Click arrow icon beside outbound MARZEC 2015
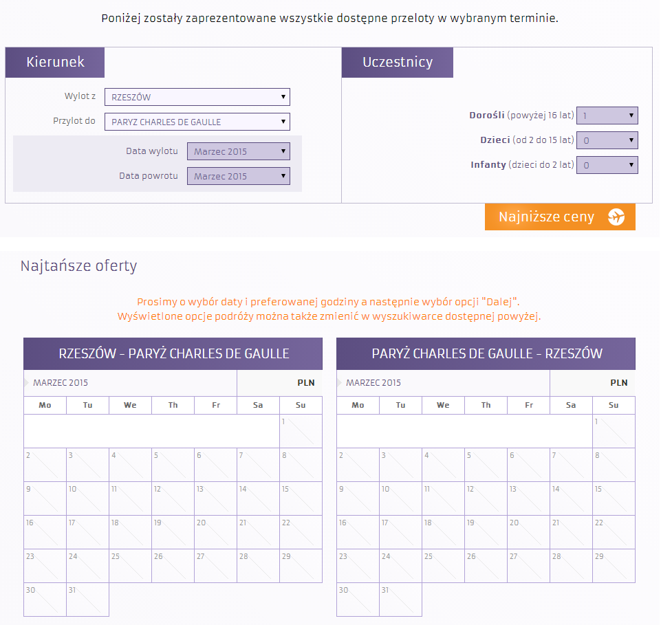This screenshot has height=625, width=672. point(27,382)
